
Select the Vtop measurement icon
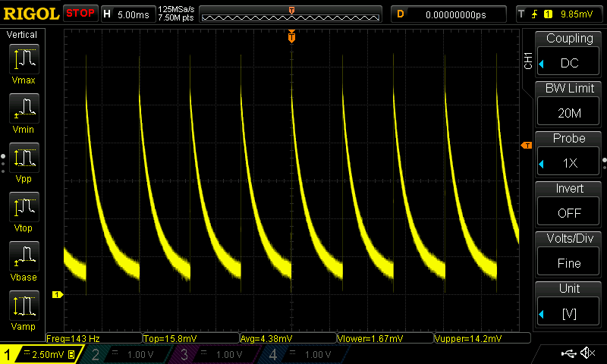point(24,207)
